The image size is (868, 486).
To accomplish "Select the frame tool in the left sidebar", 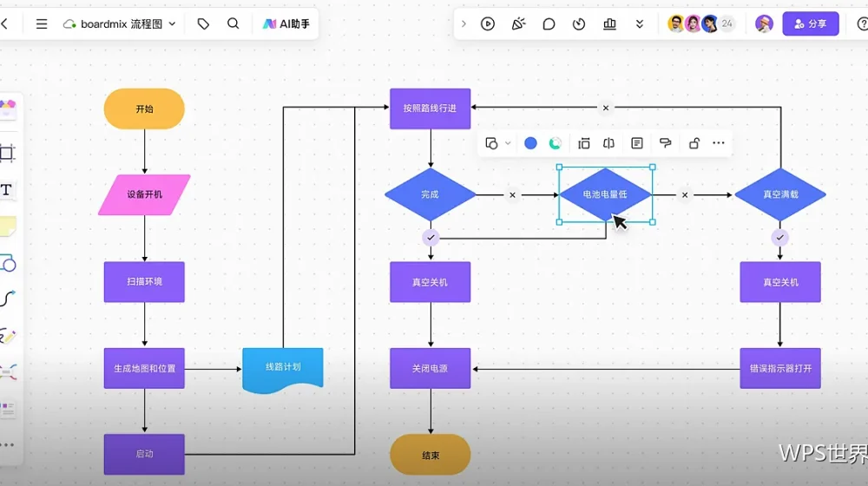I will coord(7,153).
